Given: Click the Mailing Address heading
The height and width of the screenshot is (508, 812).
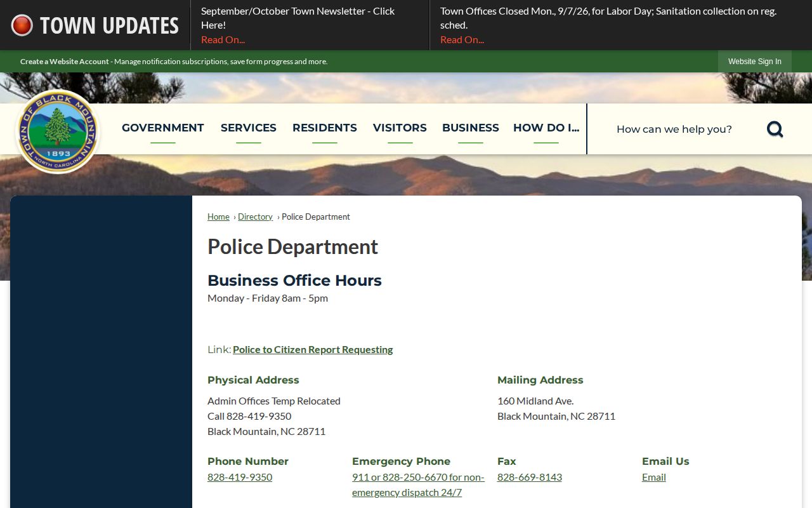Looking at the screenshot, I should [540, 380].
